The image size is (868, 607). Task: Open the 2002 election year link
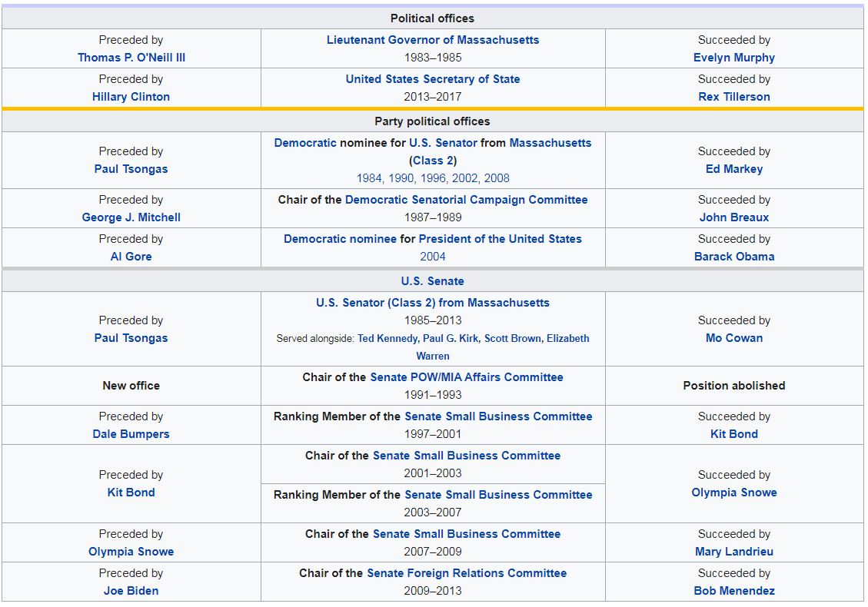coord(465,178)
